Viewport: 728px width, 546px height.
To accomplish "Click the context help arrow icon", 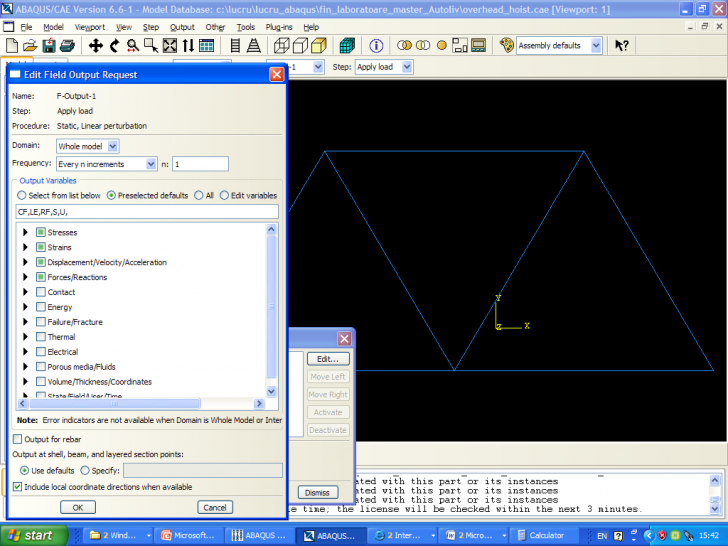I will [621, 46].
